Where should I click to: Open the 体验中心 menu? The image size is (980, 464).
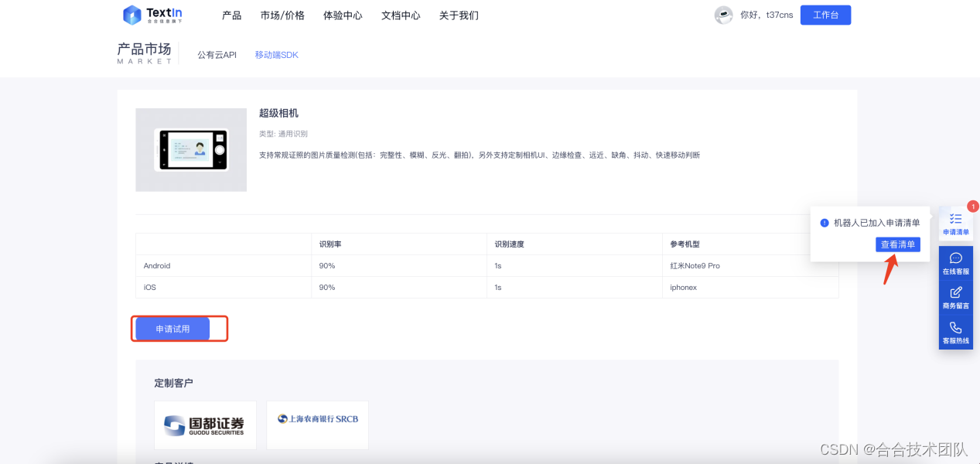(343, 15)
